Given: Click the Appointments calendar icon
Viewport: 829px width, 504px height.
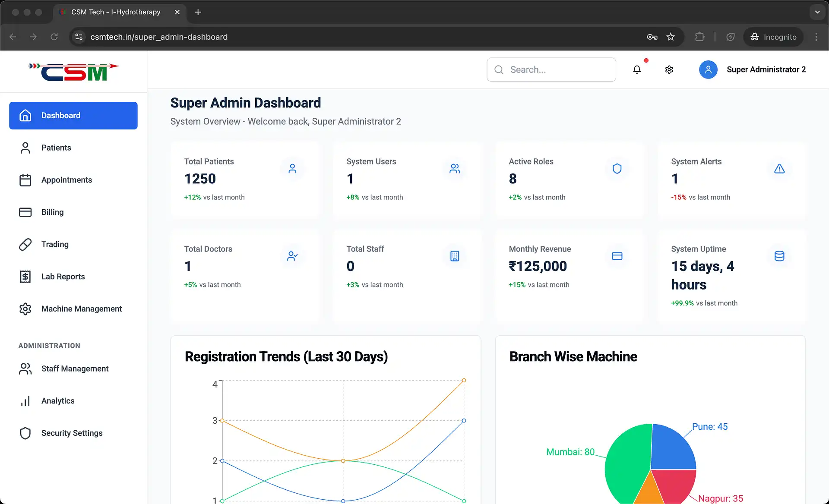Looking at the screenshot, I should click(25, 180).
